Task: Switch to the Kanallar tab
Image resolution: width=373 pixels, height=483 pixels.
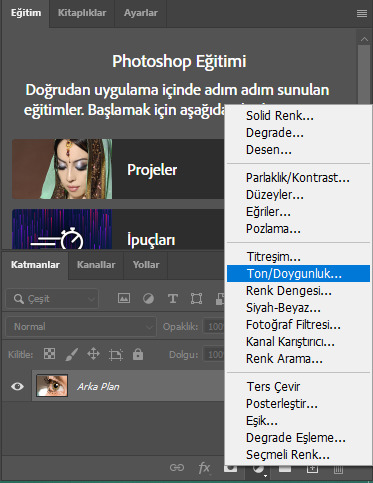Action: point(96,265)
